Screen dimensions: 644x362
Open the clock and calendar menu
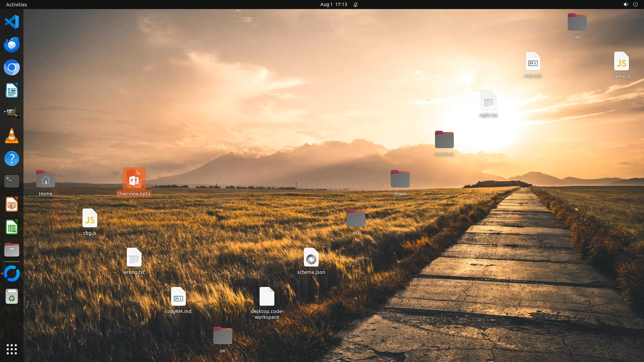(x=333, y=4)
